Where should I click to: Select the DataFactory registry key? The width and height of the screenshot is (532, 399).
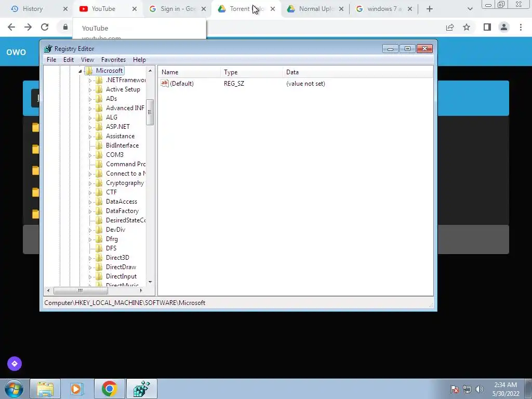122,211
